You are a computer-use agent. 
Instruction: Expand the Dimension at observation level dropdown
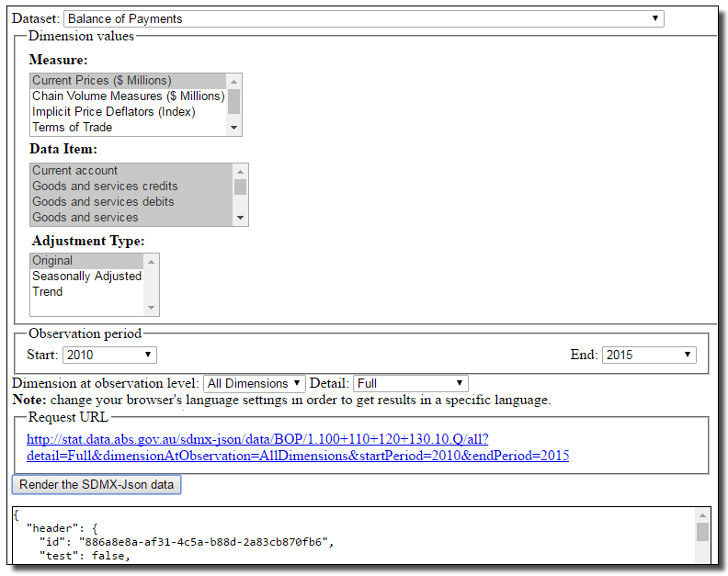click(x=254, y=383)
